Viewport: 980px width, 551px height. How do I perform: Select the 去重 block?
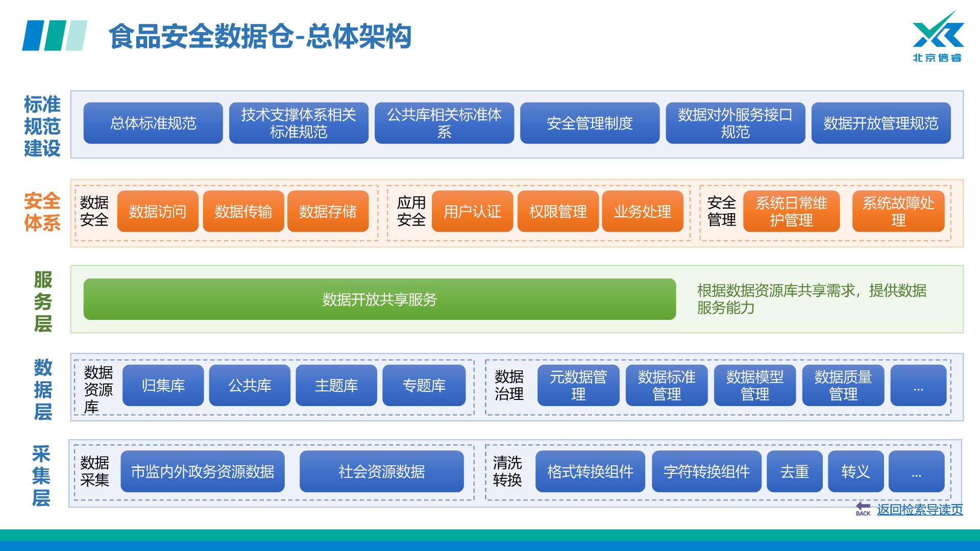point(794,471)
